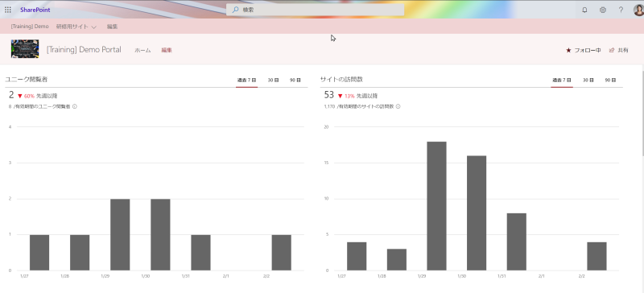Click the 13% decrease indicator text

349,96
